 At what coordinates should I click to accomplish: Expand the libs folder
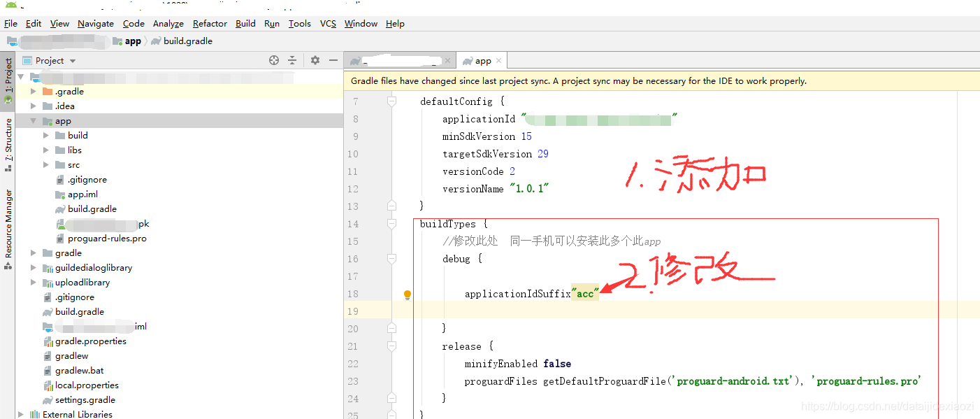46,150
